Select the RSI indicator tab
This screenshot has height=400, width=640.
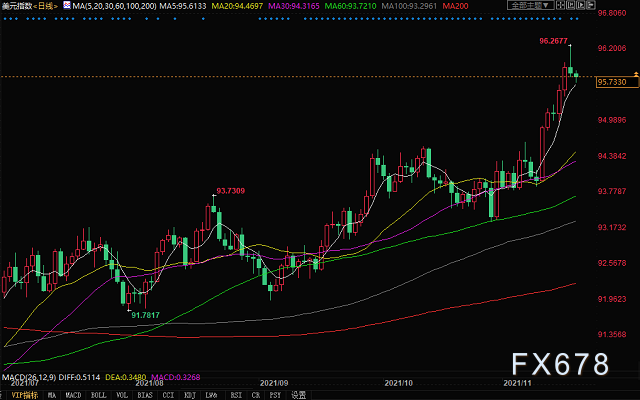coord(236,395)
